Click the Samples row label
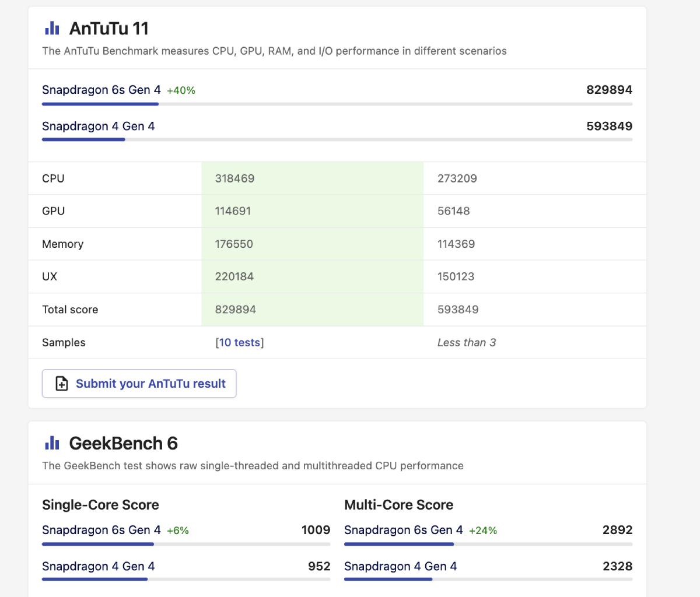The width and height of the screenshot is (700, 597). 64,343
